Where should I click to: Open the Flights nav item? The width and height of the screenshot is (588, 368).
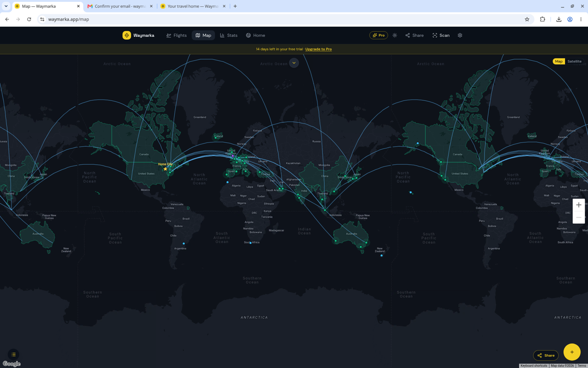pyautogui.click(x=176, y=35)
